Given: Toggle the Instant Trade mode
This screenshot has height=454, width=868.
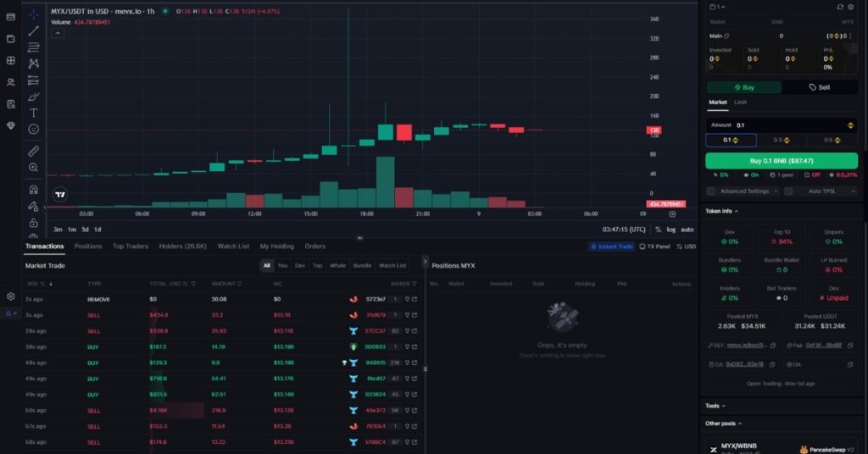Looking at the screenshot, I should pyautogui.click(x=612, y=246).
